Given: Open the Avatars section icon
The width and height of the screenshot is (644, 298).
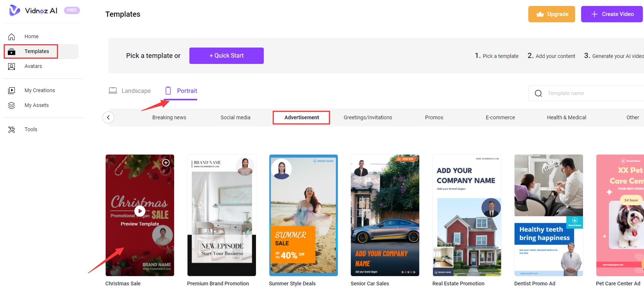Looking at the screenshot, I should (x=12, y=66).
